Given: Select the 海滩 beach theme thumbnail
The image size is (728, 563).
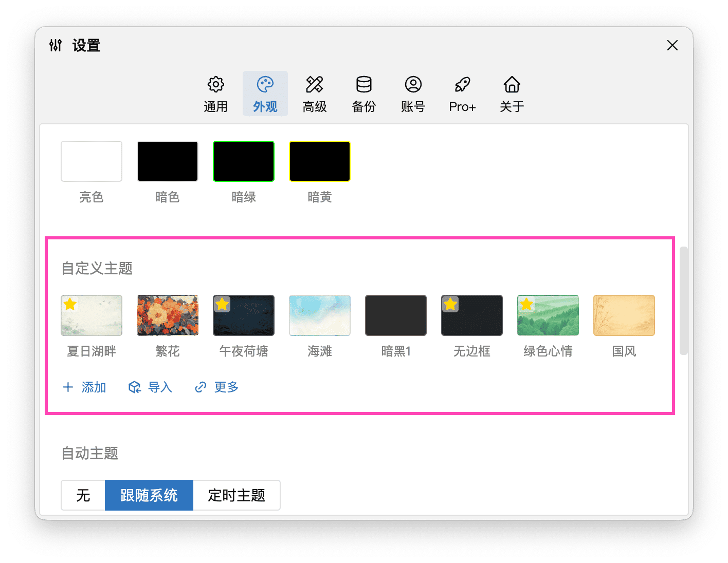Looking at the screenshot, I should point(320,315).
